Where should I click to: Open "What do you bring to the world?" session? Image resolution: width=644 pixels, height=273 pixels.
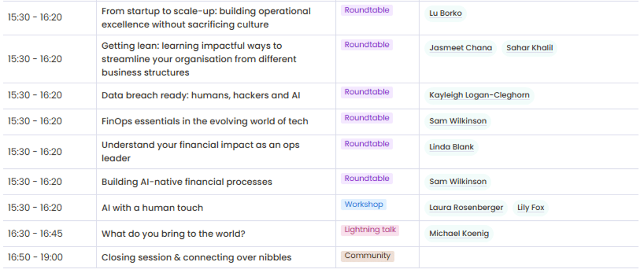coord(173,234)
